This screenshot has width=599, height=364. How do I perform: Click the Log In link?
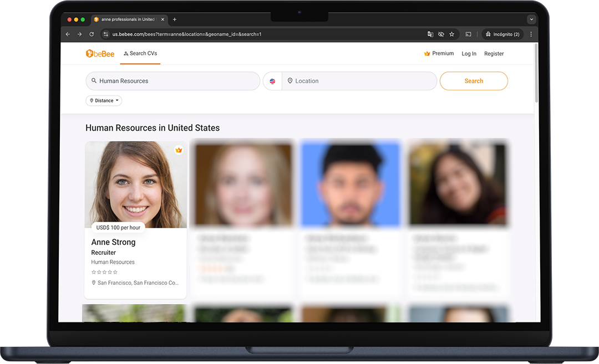469,54
